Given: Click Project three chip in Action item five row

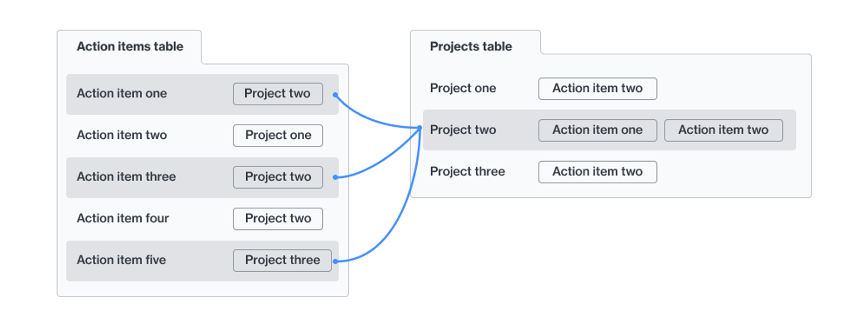Looking at the screenshot, I should [282, 261].
